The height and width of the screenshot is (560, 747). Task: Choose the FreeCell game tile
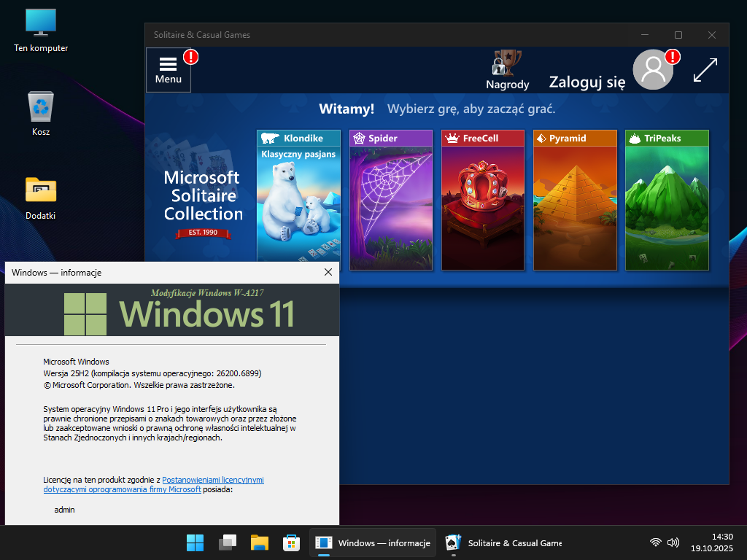click(x=483, y=201)
